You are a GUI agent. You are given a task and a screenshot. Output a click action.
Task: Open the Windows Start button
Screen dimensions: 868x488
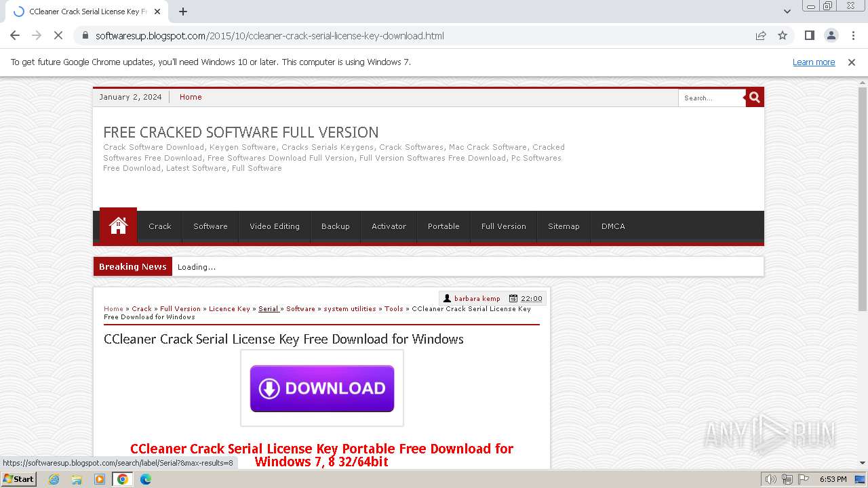[x=19, y=479]
